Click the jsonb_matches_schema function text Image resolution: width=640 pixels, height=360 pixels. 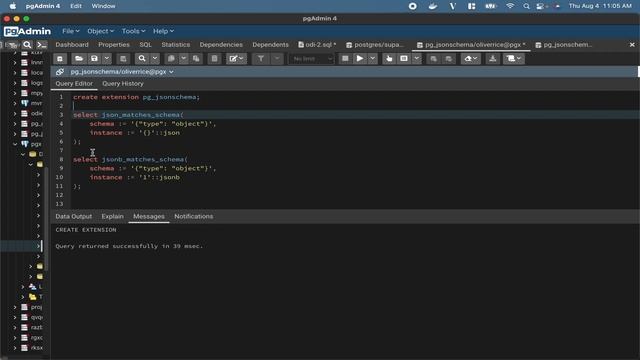tap(144, 160)
